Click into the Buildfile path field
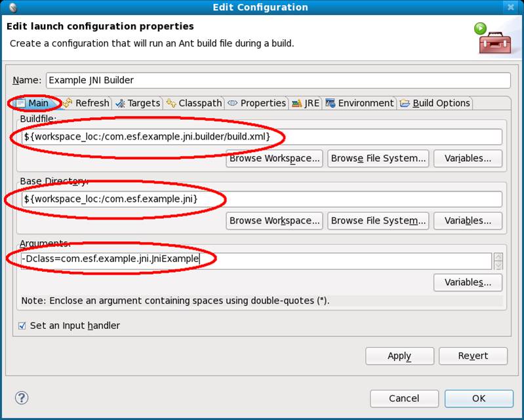The width and height of the screenshot is (524, 420). (261, 136)
